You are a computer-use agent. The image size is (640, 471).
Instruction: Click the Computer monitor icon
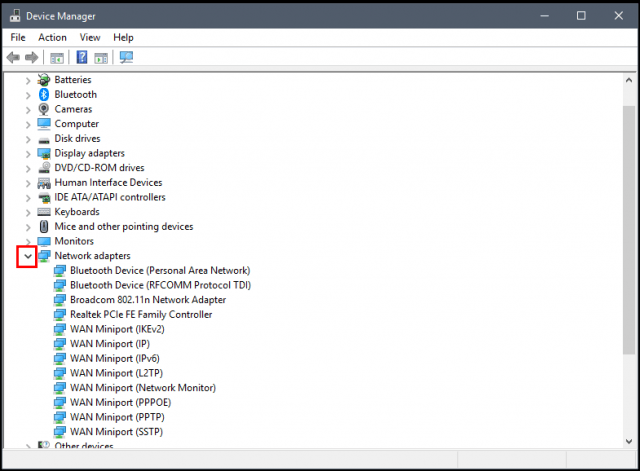tap(44, 124)
